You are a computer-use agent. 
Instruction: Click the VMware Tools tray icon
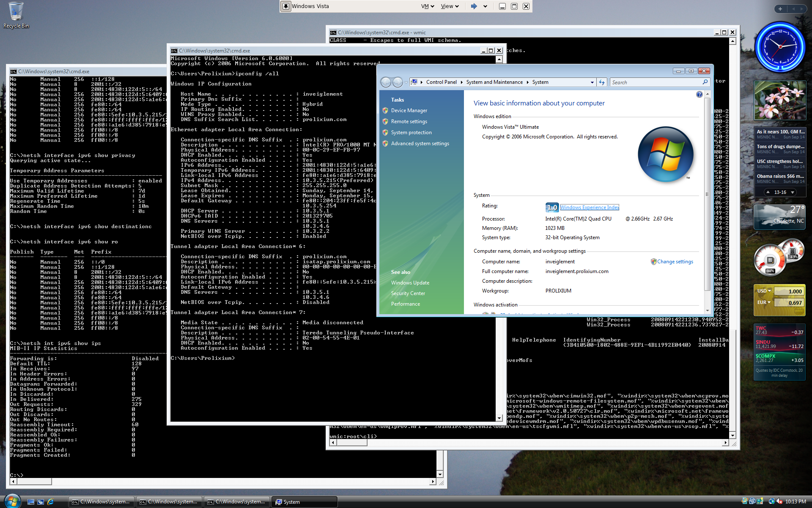tap(752, 502)
